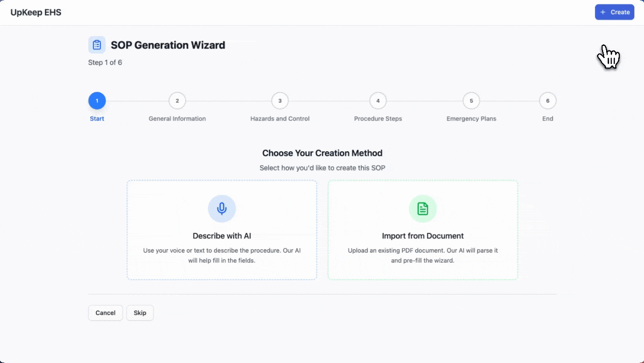Click the Create button at top right
The width and height of the screenshot is (644, 363).
coord(614,12)
